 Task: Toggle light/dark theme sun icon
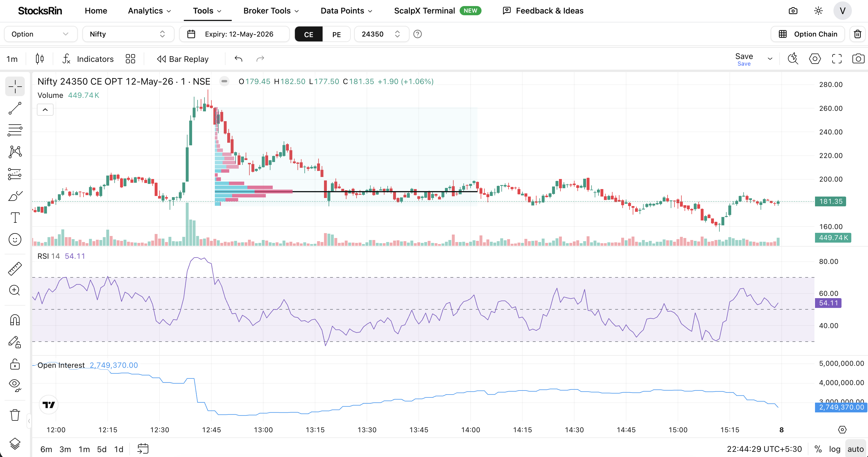coord(818,11)
